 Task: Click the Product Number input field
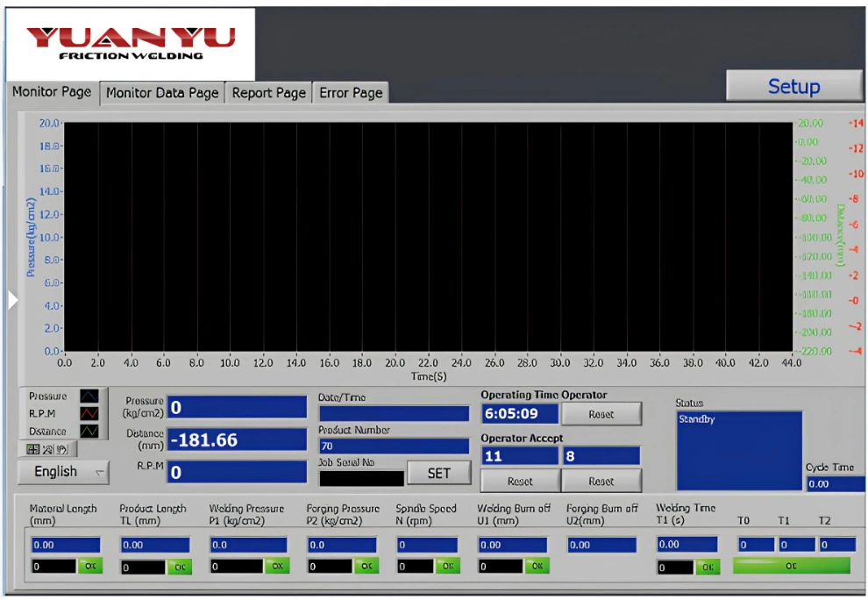(x=394, y=446)
